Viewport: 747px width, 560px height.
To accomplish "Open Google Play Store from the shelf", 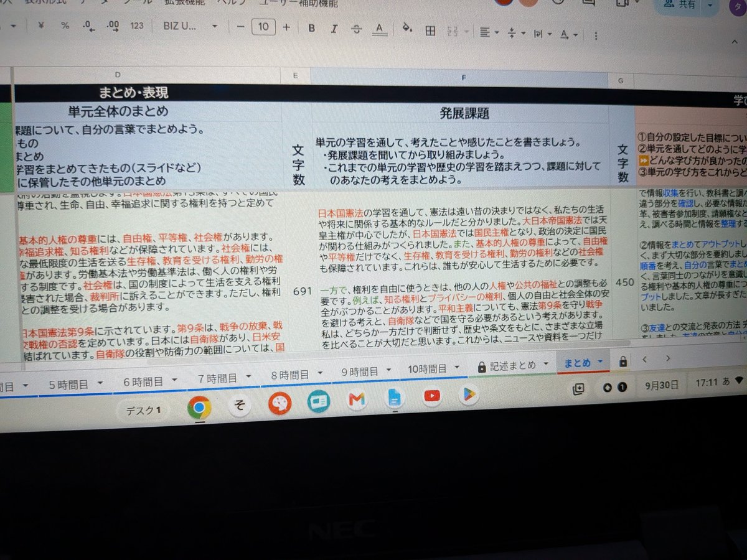I will [469, 394].
